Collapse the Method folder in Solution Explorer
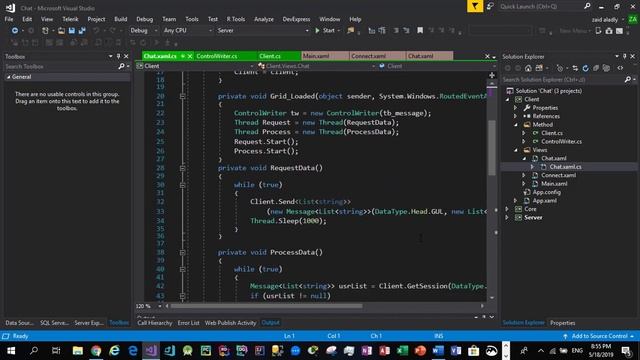This screenshot has height=360, width=640. click(x=516, y=125)
